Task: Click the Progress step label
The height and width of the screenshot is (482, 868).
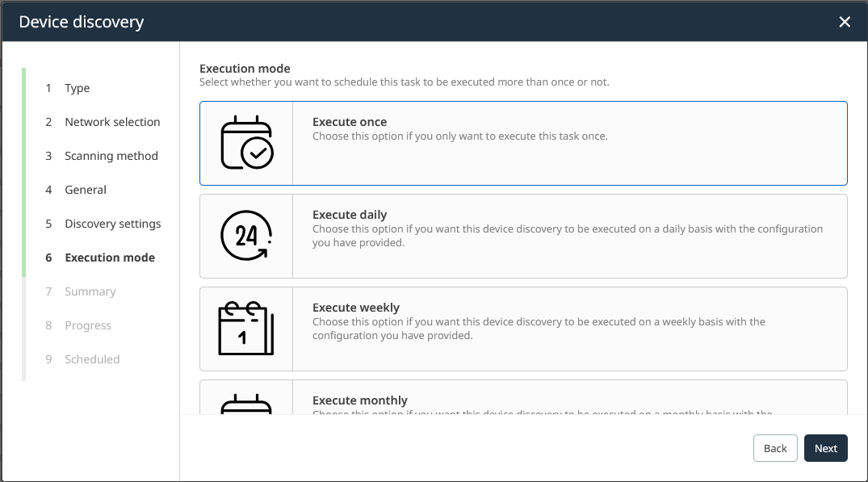Action: (x=88, y=325)
